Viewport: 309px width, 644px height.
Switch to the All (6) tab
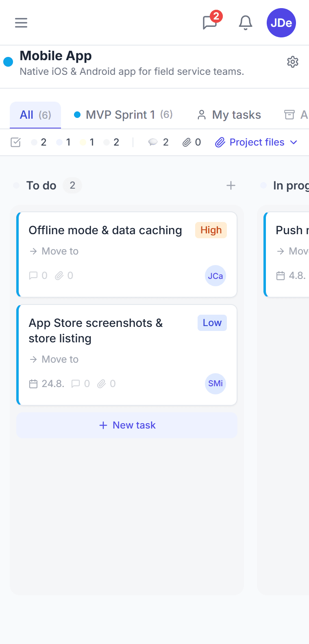point(35,115)
